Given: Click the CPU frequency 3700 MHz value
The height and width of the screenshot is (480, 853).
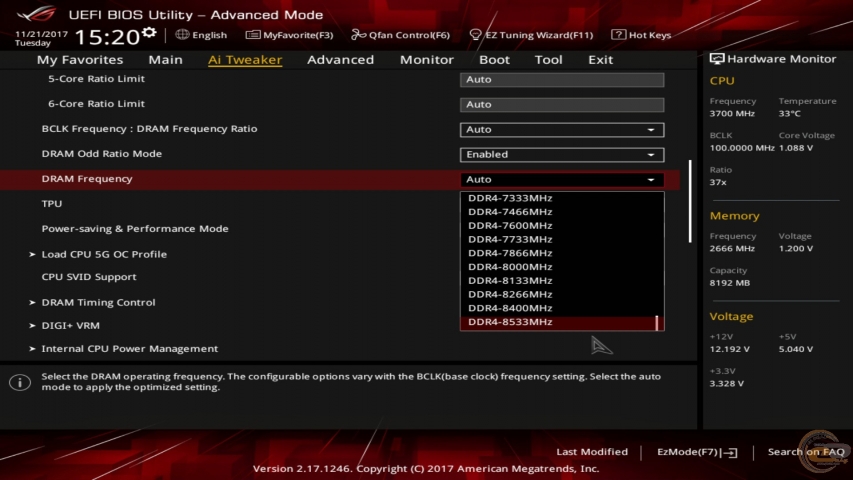Looking at the screenshot, I should [732, 114].
